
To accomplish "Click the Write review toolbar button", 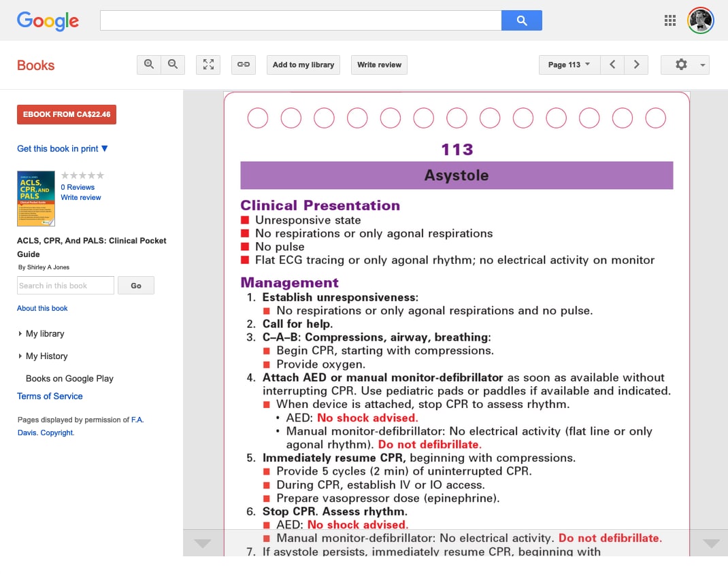I will click(379, 65).
